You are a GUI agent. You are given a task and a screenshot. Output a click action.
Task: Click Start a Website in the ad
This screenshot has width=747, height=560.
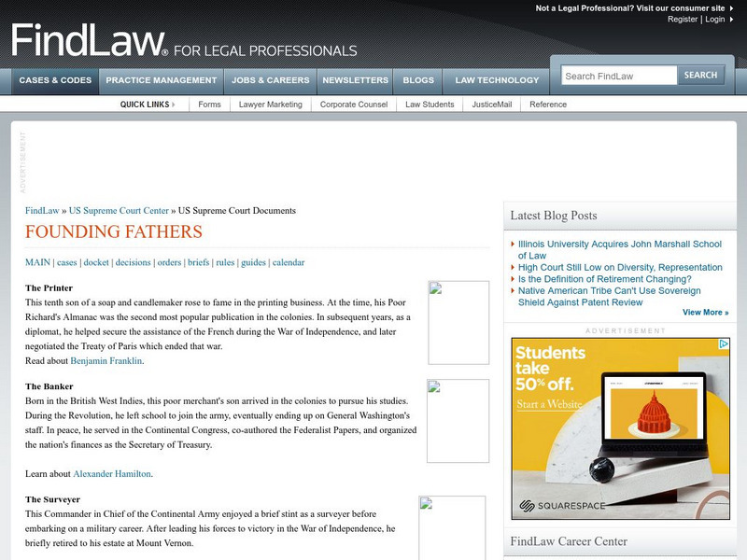click(549, 404)
